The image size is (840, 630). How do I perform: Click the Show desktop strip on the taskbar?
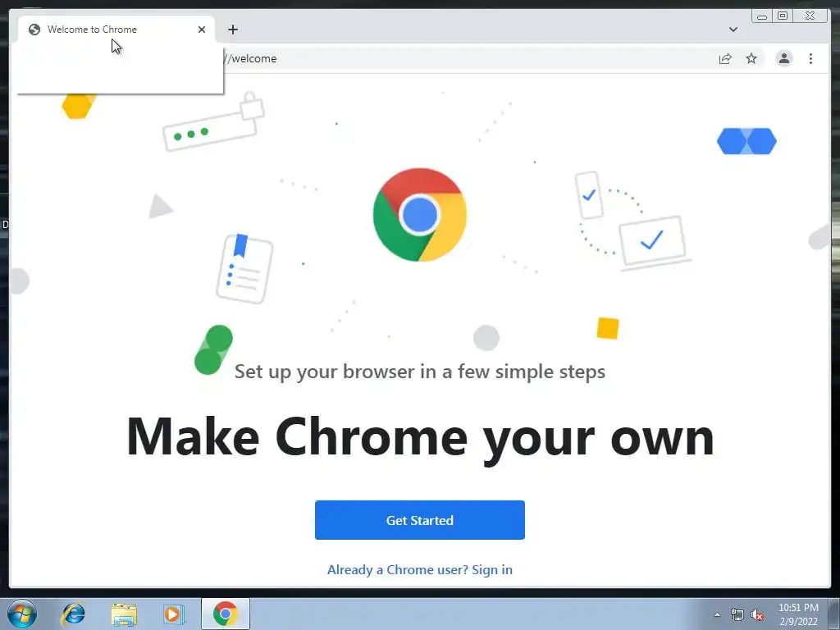(834, 614)
